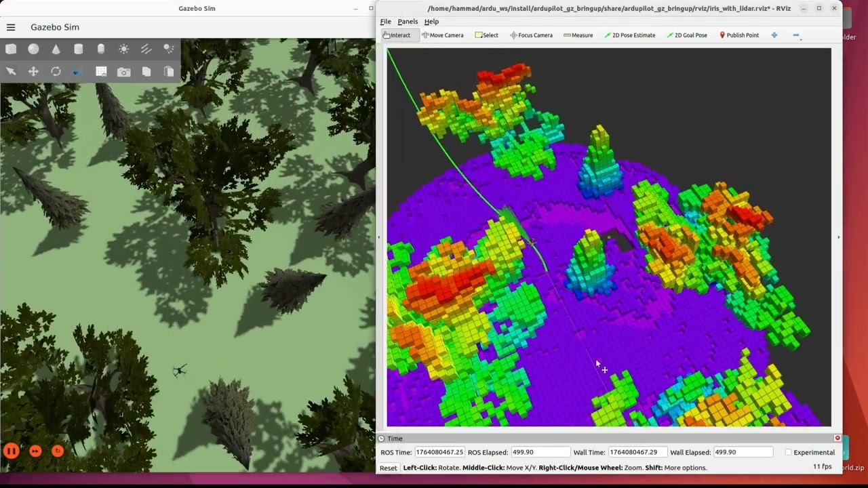The width and height of the screenshot is (868, 488).
Task: Click the clock icon in Time panel header
Action: click(381, 439)
